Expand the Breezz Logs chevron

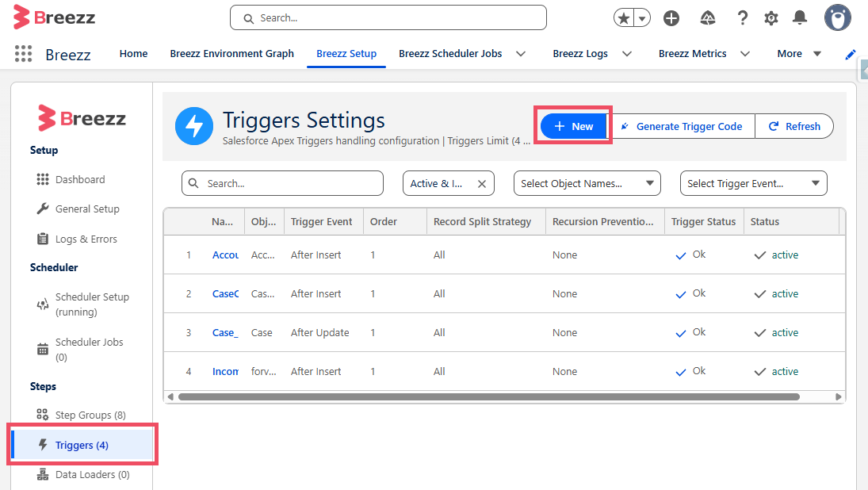pyautogui.click(x=627, y=54)
